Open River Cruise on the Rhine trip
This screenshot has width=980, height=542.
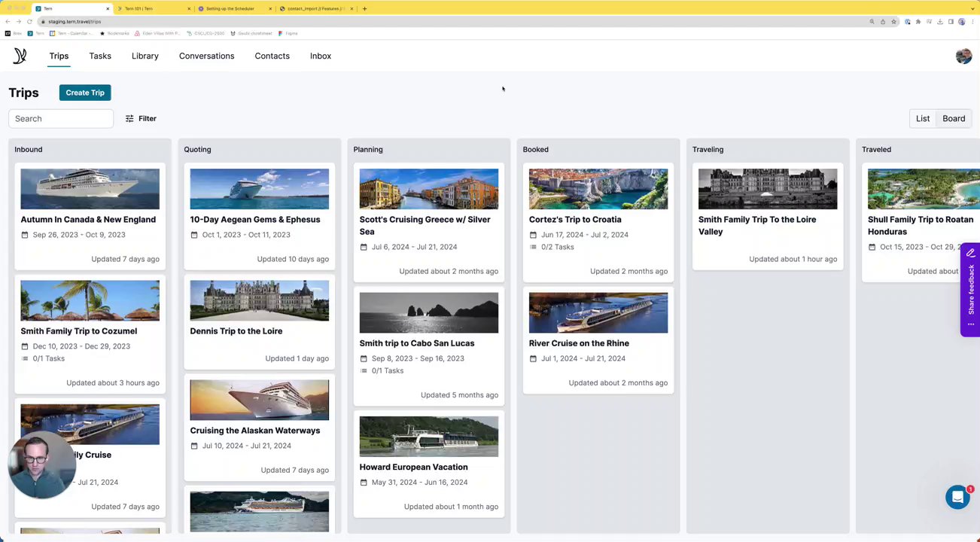click(x=579, y=343)
